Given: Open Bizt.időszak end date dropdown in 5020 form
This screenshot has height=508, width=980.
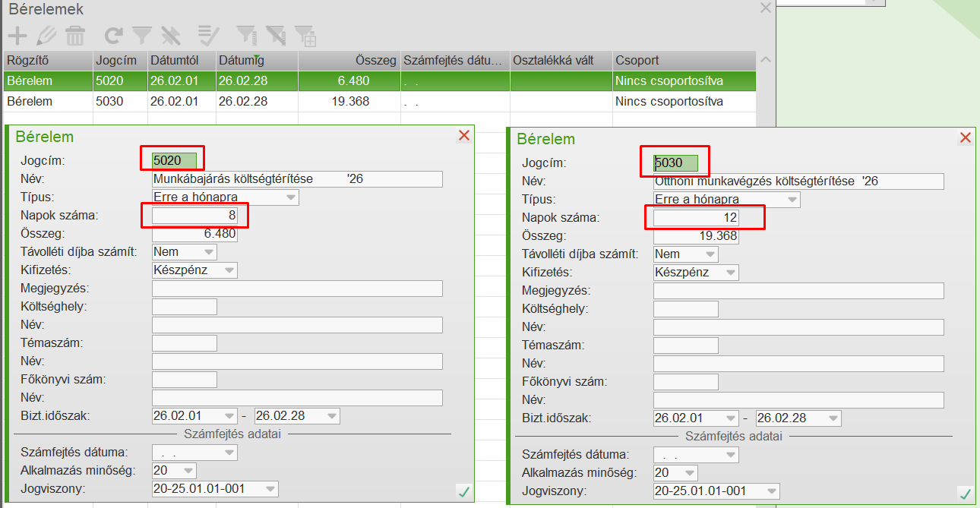Looking at the screenshot, I should [331, 416].
